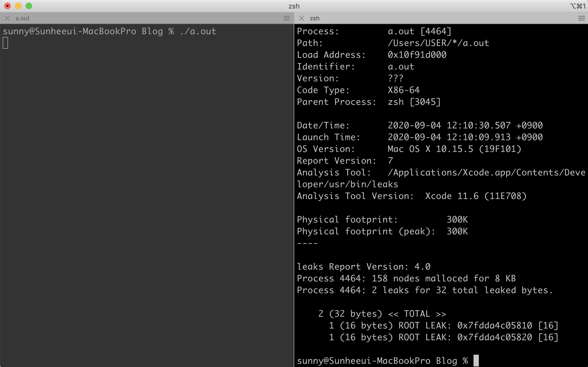Click the zsh window title text

point(294,6)
